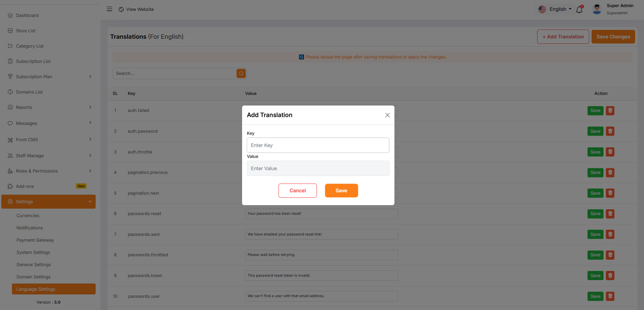Click the hamburger menu toggle icon
This screenshot has width=644, height=310.
[x=109, y=9]
